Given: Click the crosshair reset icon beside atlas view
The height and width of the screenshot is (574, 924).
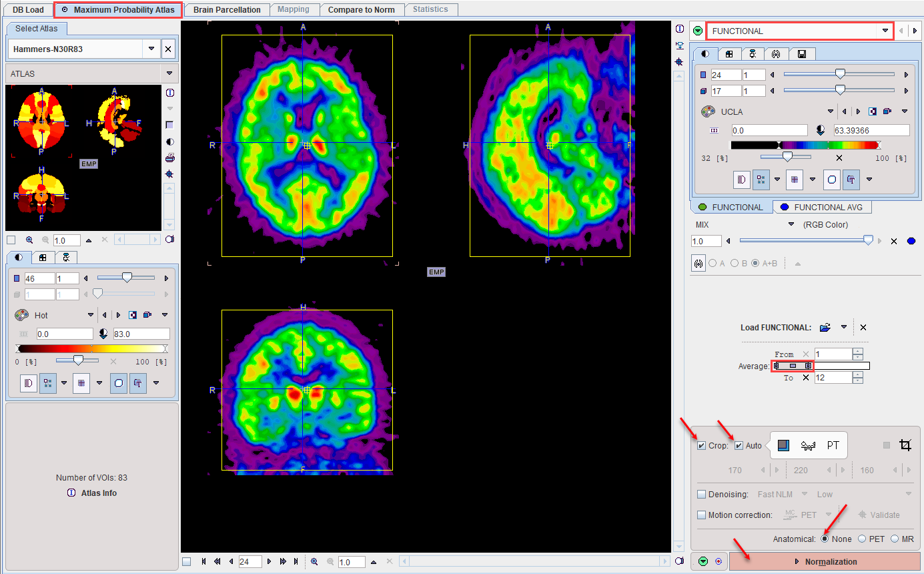Looking at the screenshot, I should [x=170, y=174].
